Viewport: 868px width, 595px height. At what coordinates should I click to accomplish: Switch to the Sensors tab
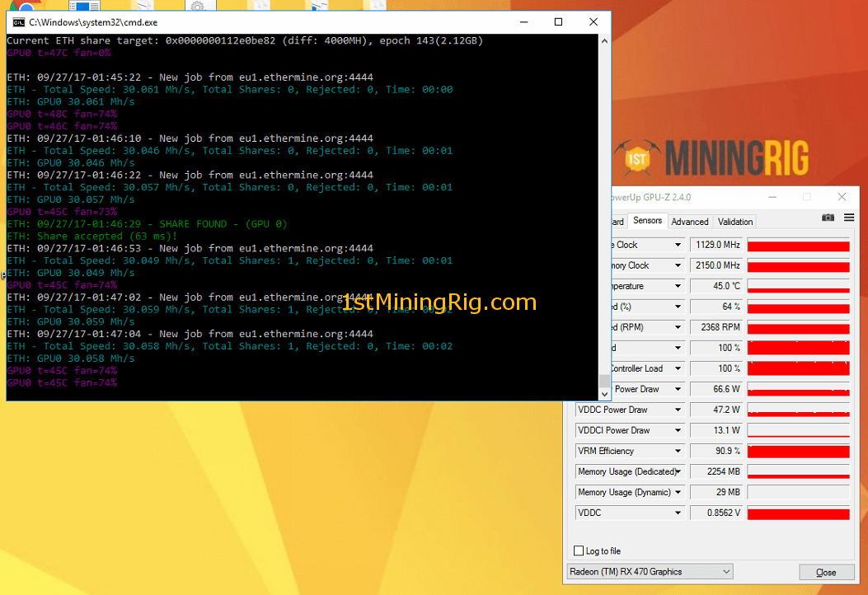(x=647, y=220)
